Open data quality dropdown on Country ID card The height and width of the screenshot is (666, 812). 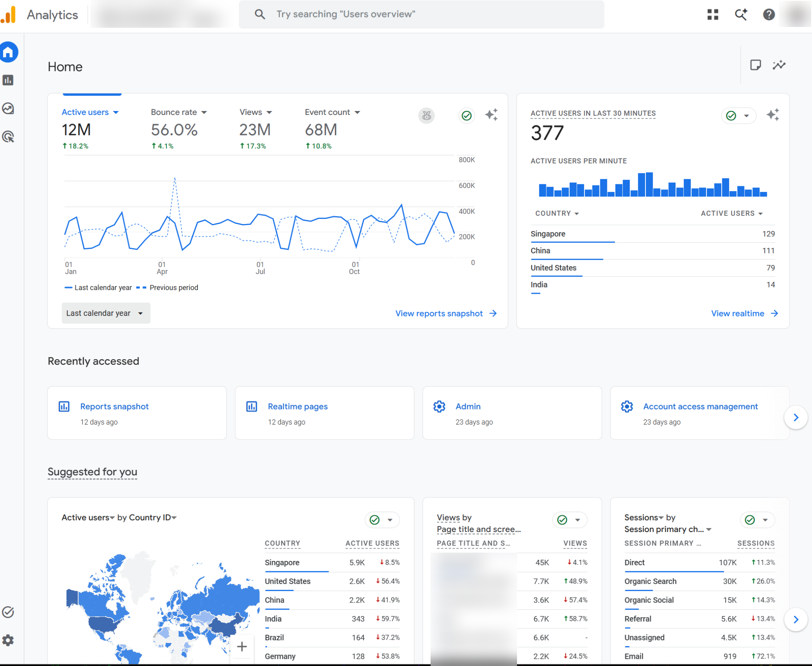tap(382, 520)
